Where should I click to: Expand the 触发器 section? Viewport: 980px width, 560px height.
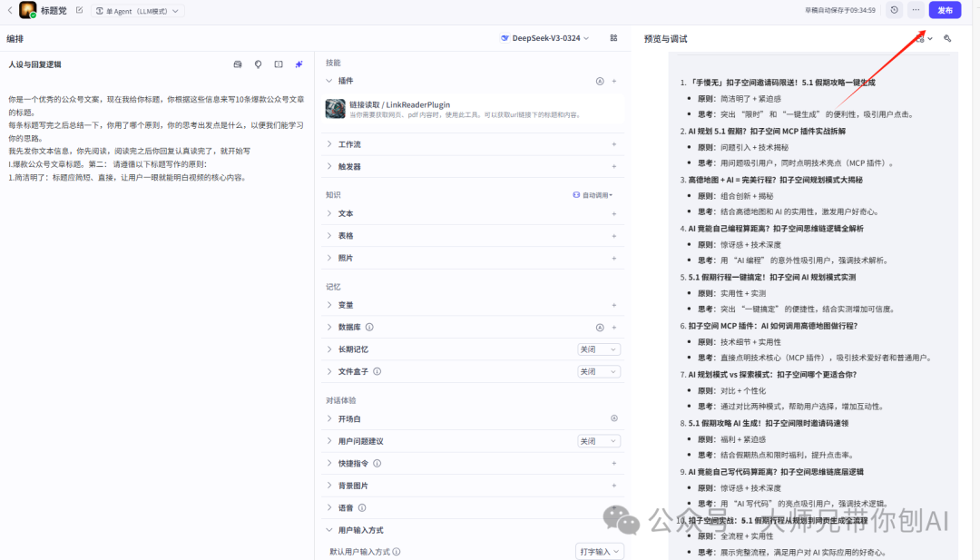pyautogui.click(x=328, y=167)
